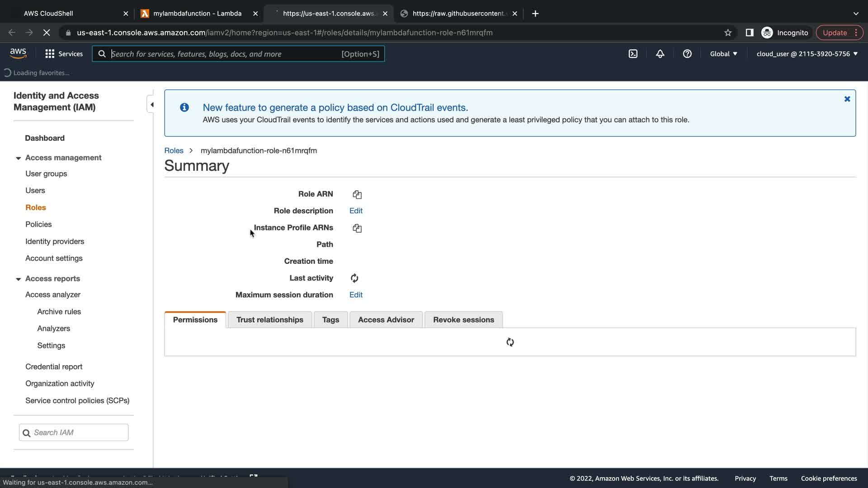Edit the Role description
The width and height of the screenshot is (868, 488).
pos(356,211)
